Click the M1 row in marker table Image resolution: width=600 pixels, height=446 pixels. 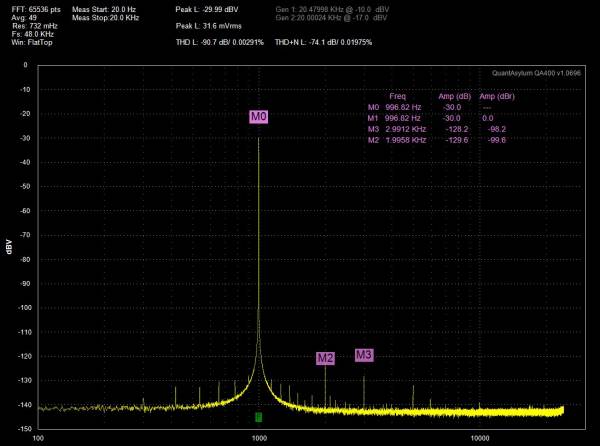click(437, 118)
